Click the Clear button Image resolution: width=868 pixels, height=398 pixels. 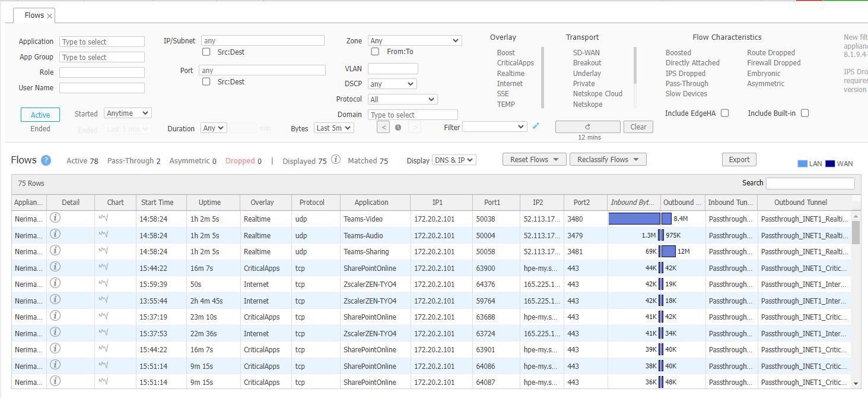click(638, 127)
